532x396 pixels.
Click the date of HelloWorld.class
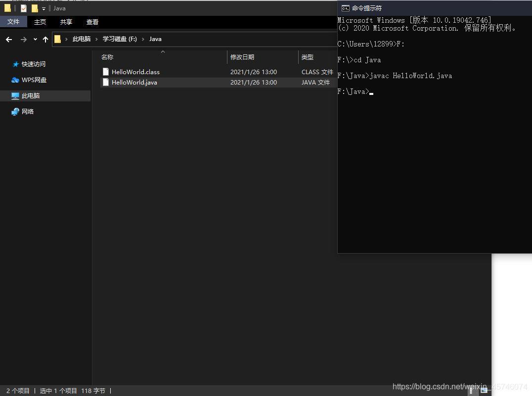(254, 72)
